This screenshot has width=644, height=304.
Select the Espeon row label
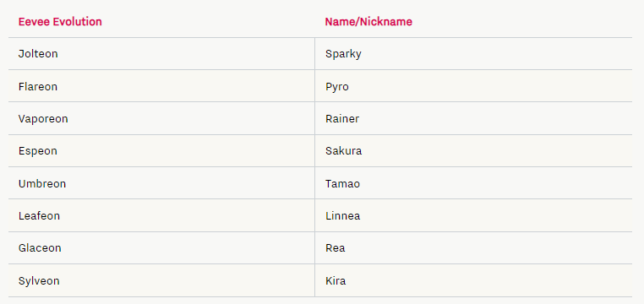[x=38, y=151]
